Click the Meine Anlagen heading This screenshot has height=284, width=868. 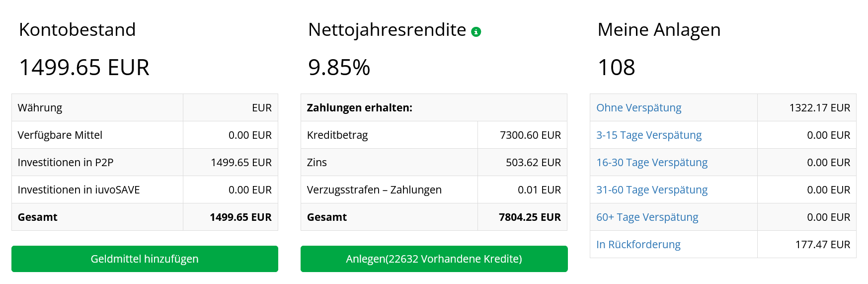click(x=659, y=30)
